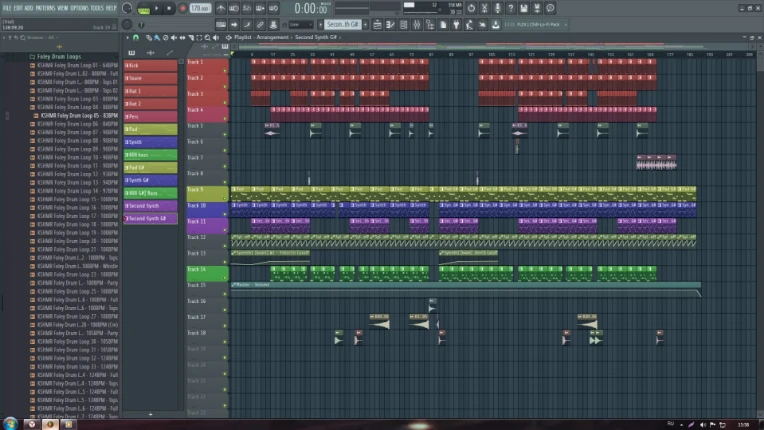The image size is (764, 430).
Task: Click the 170 tempo field
Action: pos(200,8)
